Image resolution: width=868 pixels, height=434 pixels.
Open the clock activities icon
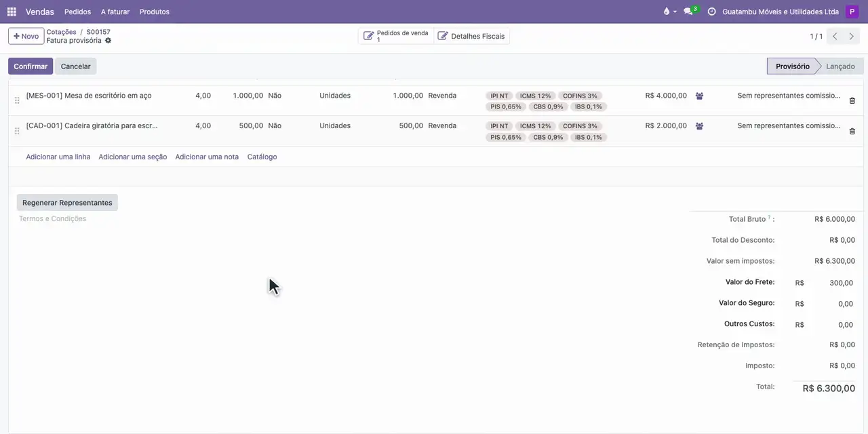point(711,12)
